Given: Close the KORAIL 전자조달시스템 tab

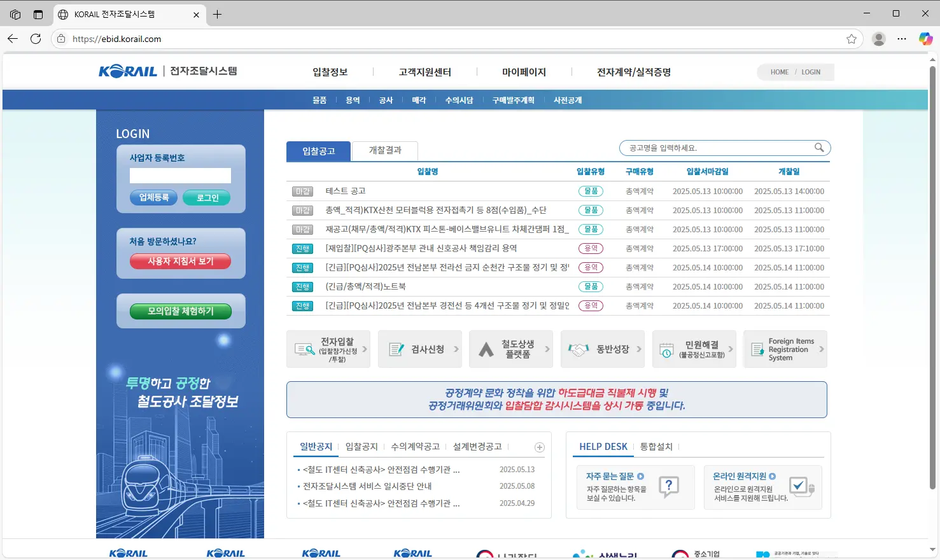Looking at the screenshot, I should pyautogui.click(x=196, y=14).
